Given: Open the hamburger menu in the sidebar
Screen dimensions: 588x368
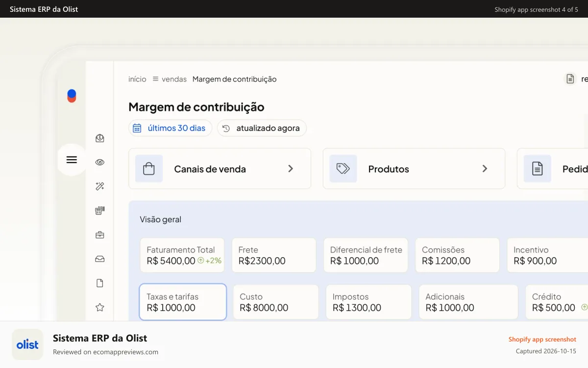Looking at the screenshot, I should [72, 159].
